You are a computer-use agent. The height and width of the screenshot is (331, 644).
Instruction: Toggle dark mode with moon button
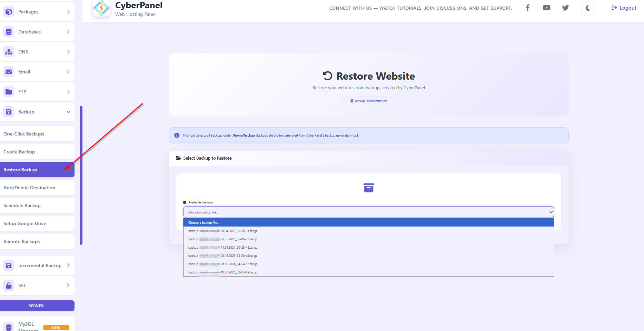point(588,8)
